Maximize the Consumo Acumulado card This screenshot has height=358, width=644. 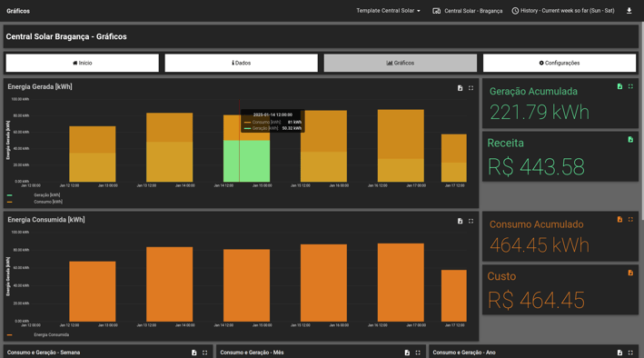pyautogui.click(x=630, y=220)
